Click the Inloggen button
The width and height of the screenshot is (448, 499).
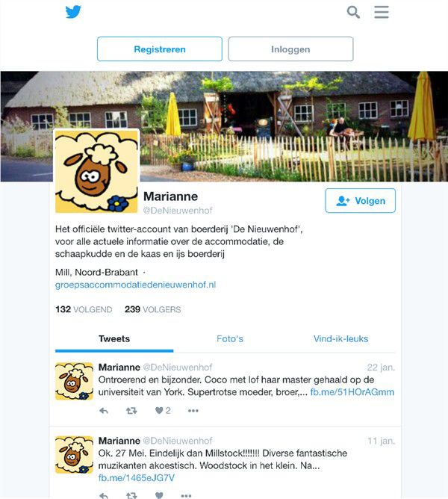[290, 49]
